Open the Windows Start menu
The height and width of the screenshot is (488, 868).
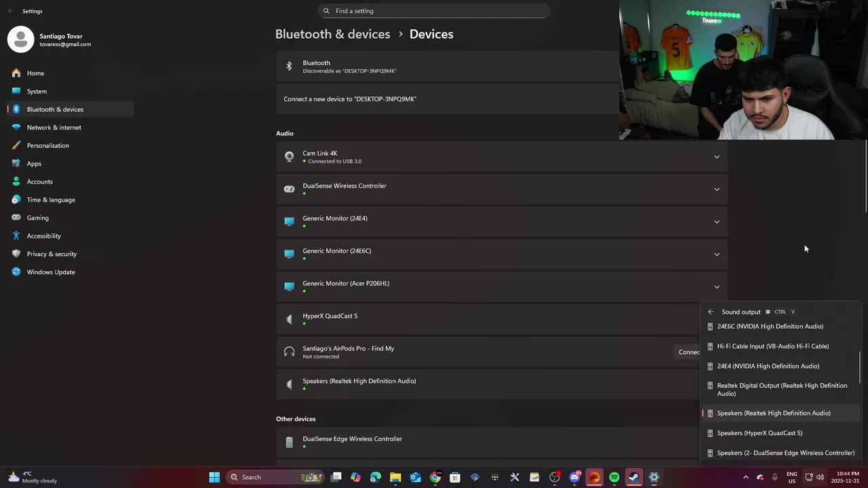[x=214, y=477]
